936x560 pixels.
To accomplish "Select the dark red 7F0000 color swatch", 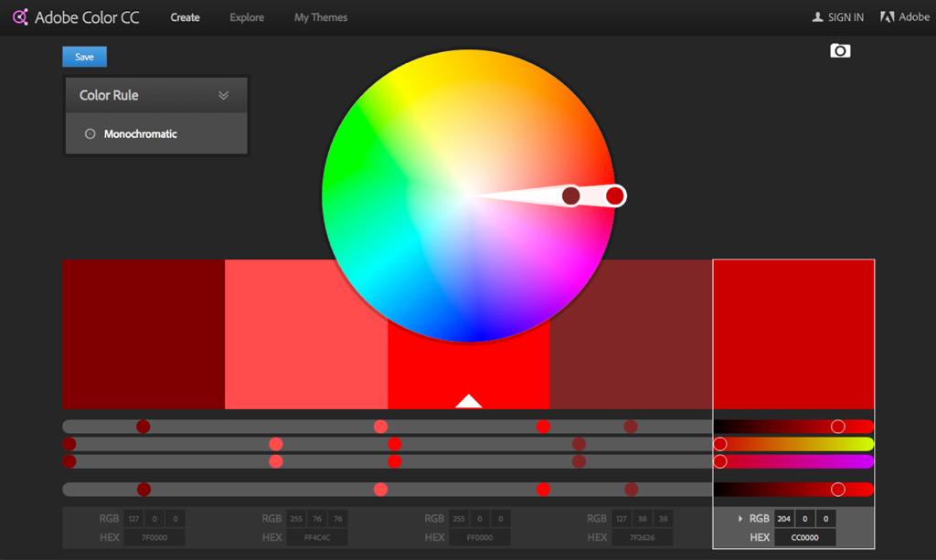I will [144, 334].
